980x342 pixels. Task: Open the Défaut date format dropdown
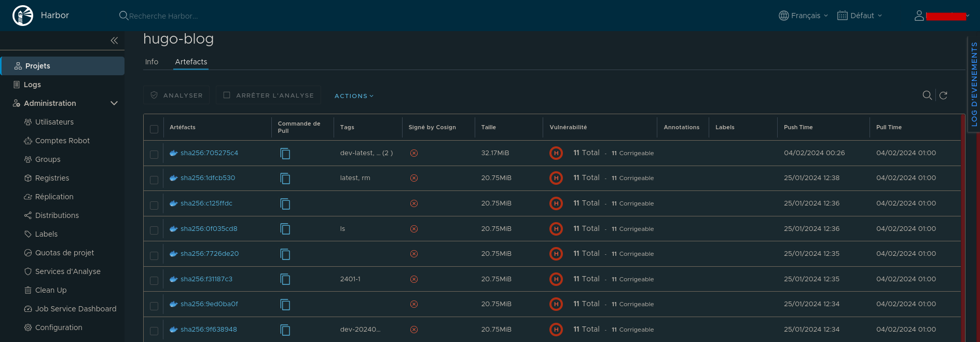(860, 16)
